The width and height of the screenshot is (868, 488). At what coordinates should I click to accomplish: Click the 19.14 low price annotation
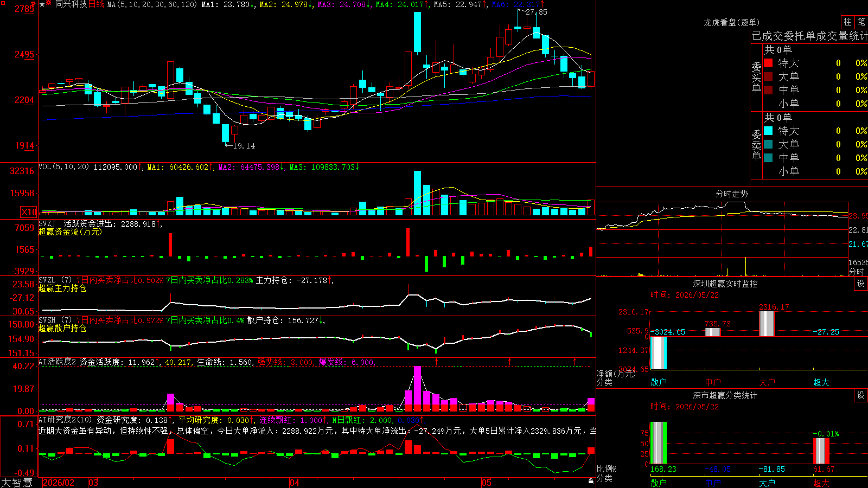point(244,146)
